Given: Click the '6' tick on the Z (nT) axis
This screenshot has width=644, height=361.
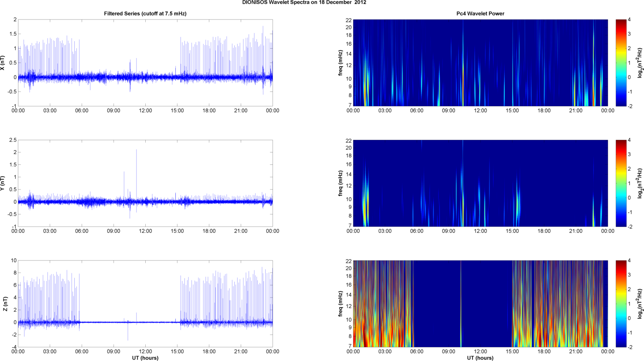Looking at the screenshot, I should click(15, 285).
